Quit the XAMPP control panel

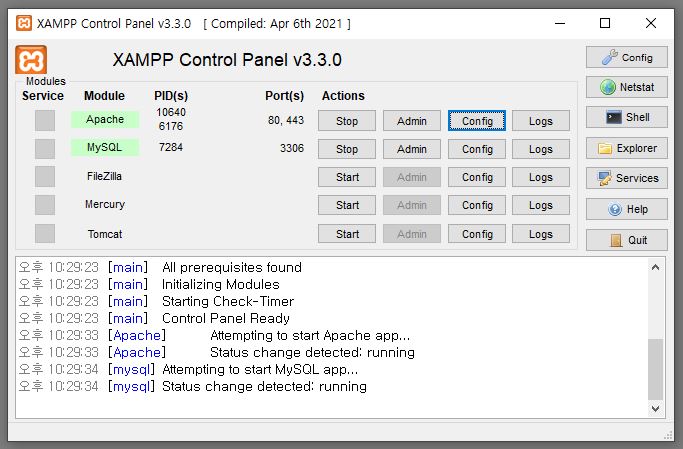(x=626, y=240)
